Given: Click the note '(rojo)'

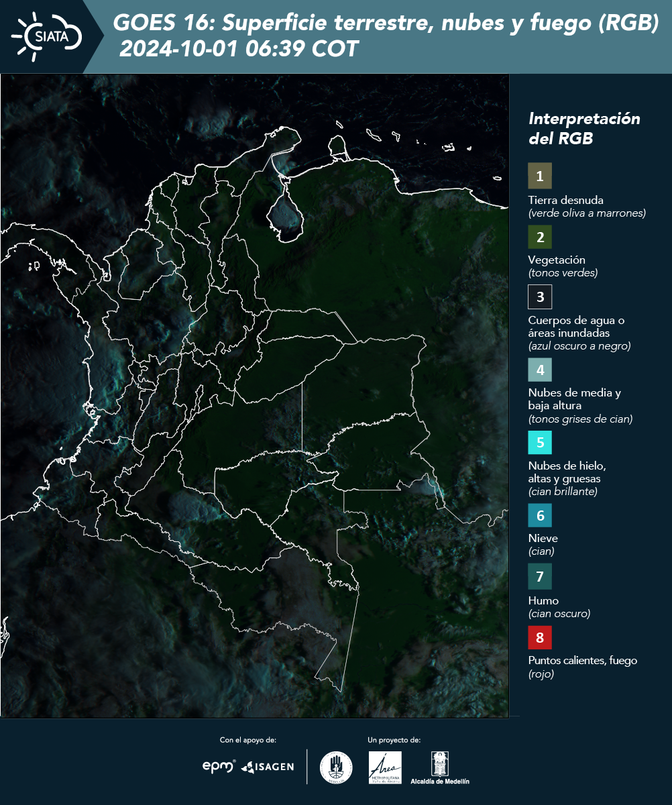Looking at the screenshot, I should [x=541, y=674].
